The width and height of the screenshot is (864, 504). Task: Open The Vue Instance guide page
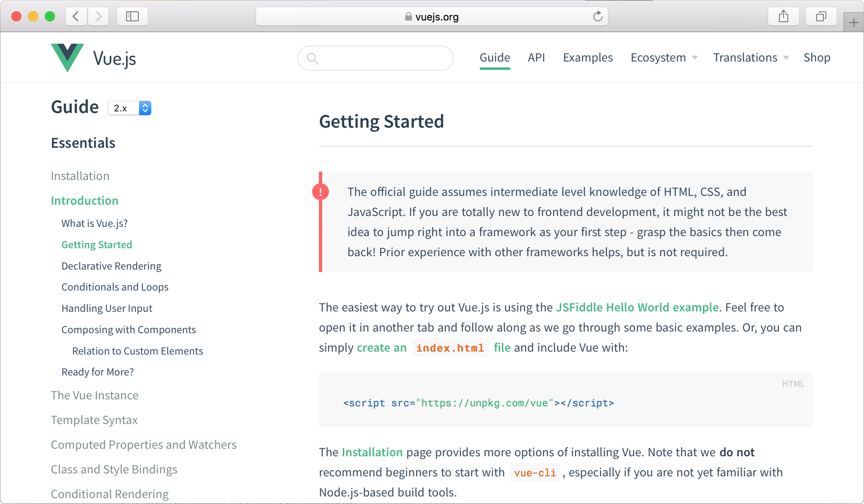point(95,395)
